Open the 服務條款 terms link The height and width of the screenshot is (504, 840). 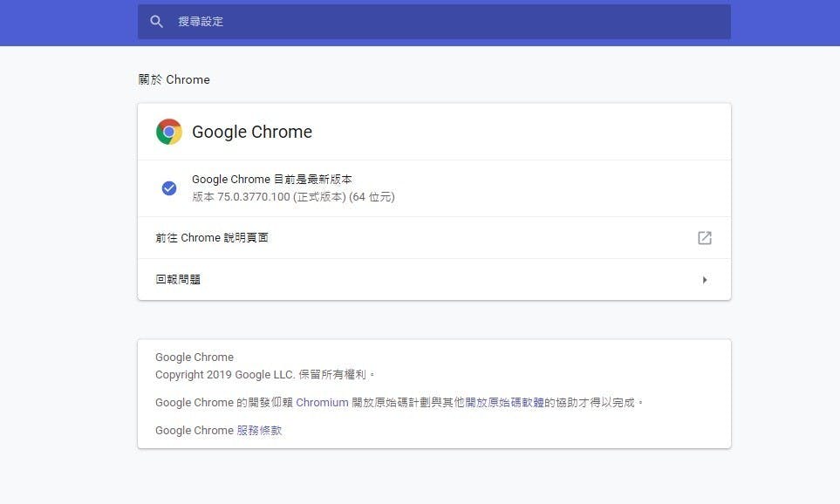tap(259, 431)
